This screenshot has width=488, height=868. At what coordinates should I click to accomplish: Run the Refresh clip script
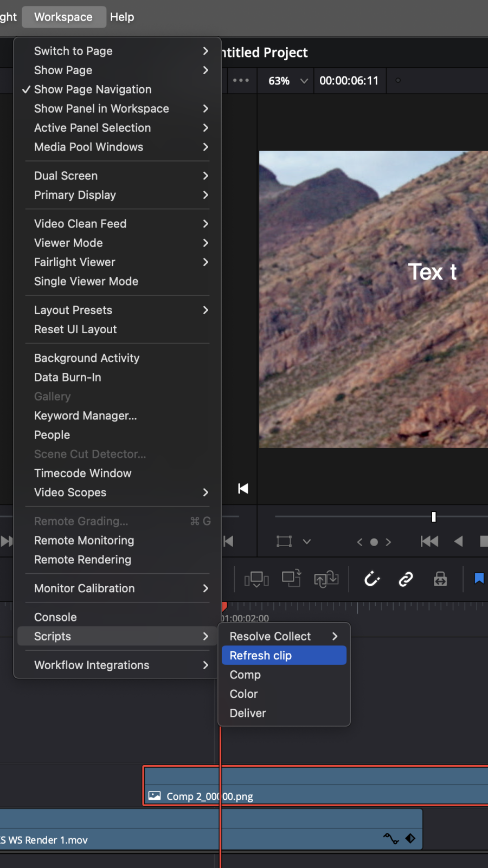(x=284, y=656)
